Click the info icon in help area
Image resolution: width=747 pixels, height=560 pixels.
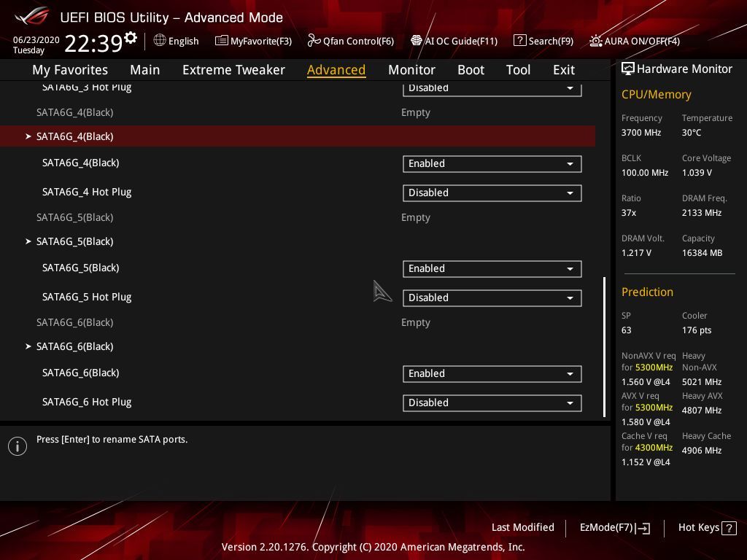coord(18,446)
